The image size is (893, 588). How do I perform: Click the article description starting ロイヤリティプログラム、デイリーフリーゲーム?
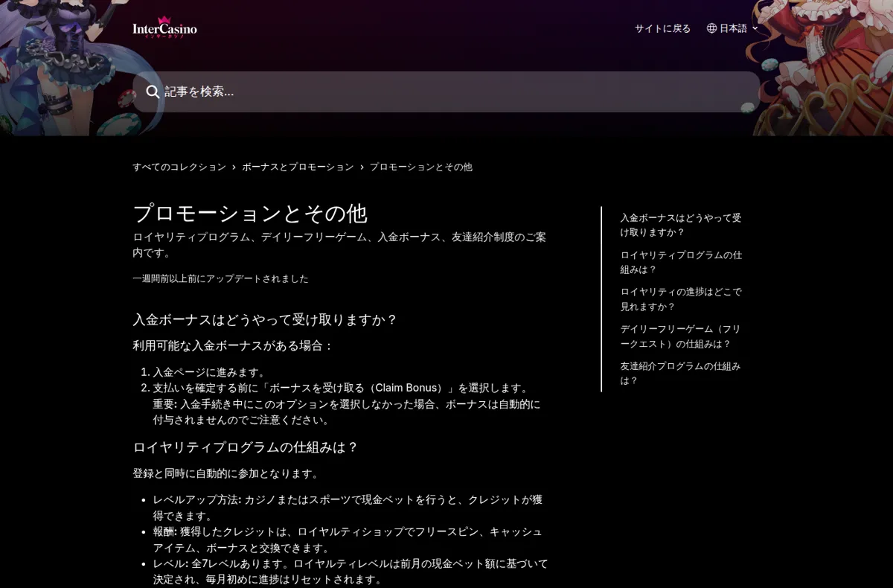point(339,245)
